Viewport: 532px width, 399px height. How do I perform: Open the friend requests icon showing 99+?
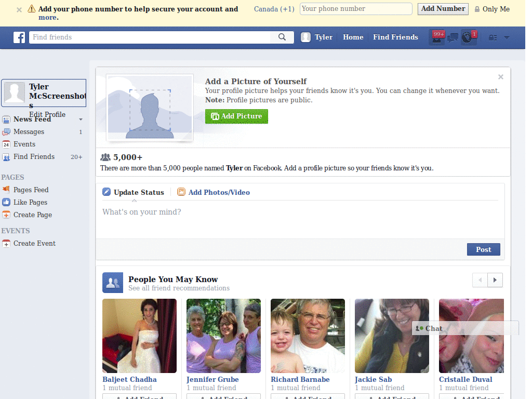437,37
